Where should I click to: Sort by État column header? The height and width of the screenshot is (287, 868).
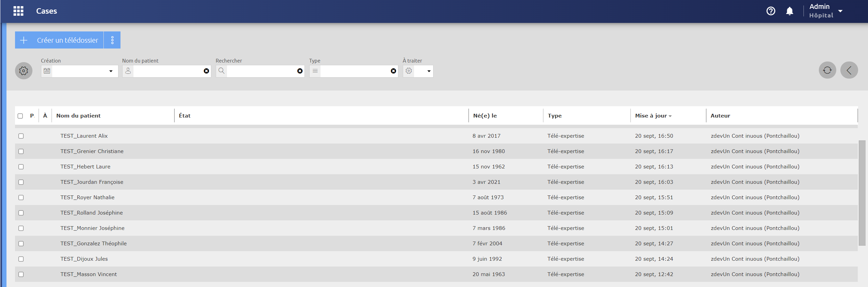[185, 115]
